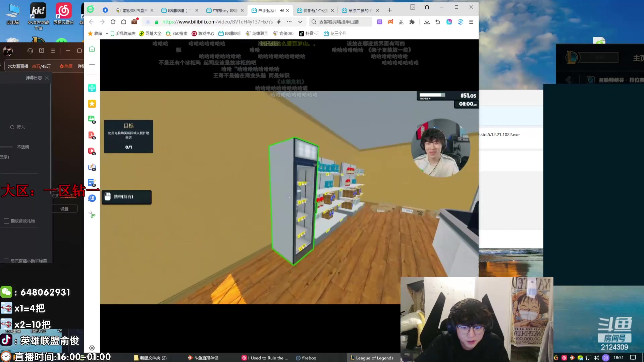Open 此电脑 desktop icon

(x=13, y=14)
